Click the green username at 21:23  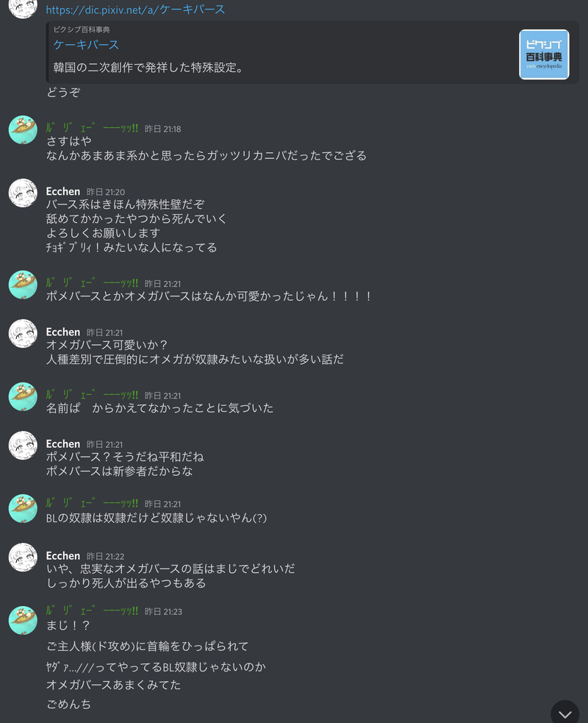92,610
